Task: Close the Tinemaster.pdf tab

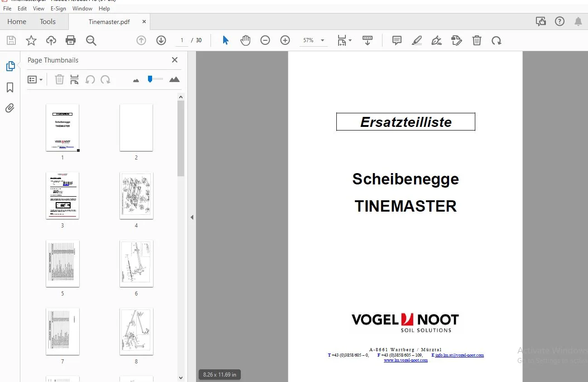Action: tap(144, 21)
